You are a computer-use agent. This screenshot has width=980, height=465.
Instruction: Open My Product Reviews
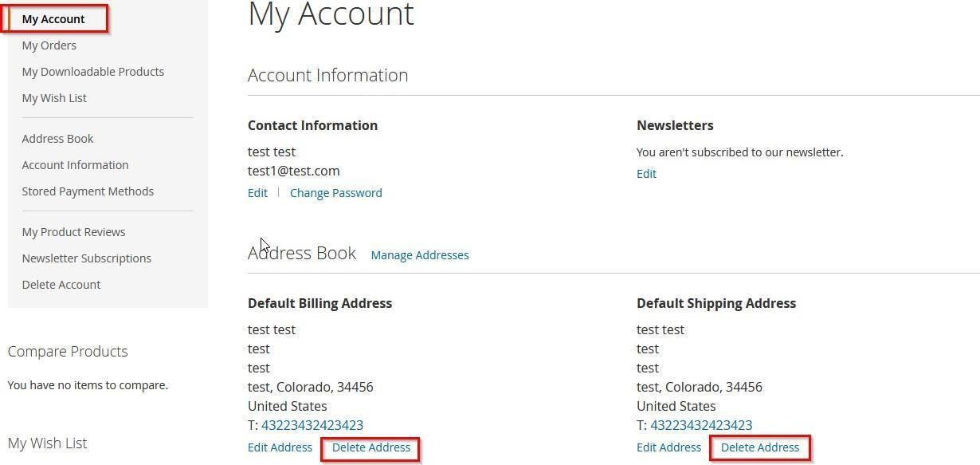pyautogui.click(x=73, y=232)
